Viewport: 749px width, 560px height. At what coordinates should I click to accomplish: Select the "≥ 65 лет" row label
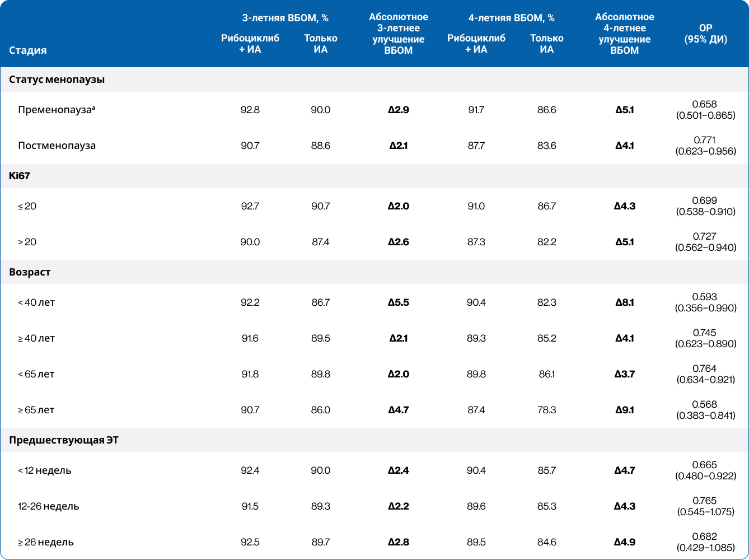point(36,410)
